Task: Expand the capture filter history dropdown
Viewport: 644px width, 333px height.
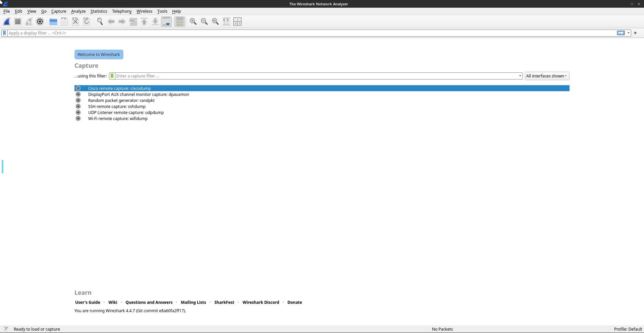Action: (x=520, y=76)
